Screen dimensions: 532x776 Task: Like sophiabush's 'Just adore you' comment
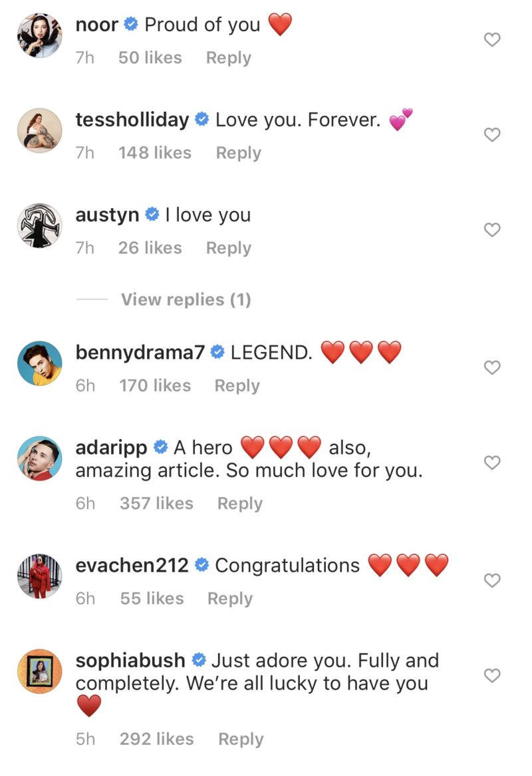pyautogui.click(x=491, y=676)
